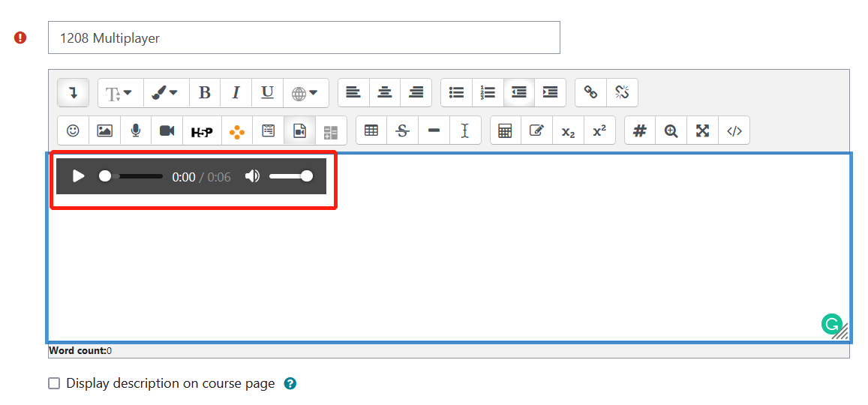Click the pencil edit icon

click(537, 130)
